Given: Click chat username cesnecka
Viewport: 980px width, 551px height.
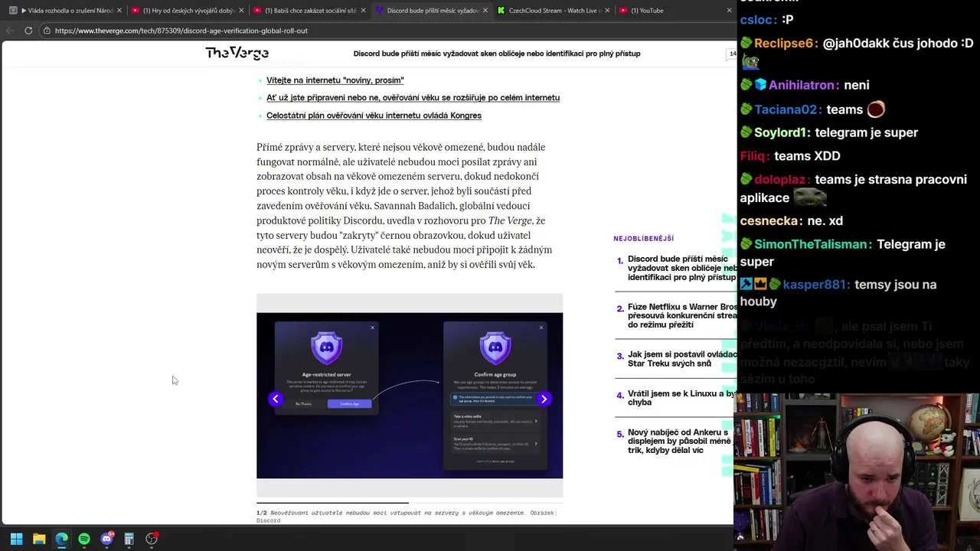Looking at the screenshot, I should pyautogui.click(x=770, y=220).
